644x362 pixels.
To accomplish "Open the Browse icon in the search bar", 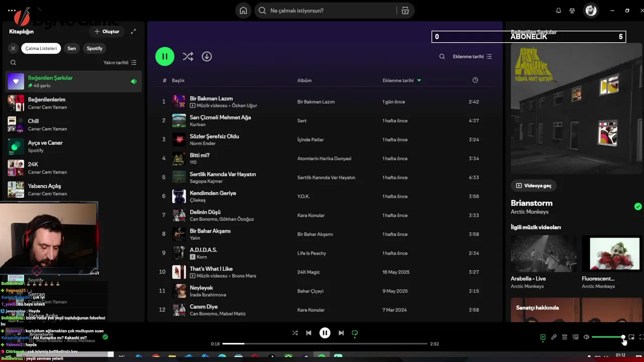I will click(405, 11).
